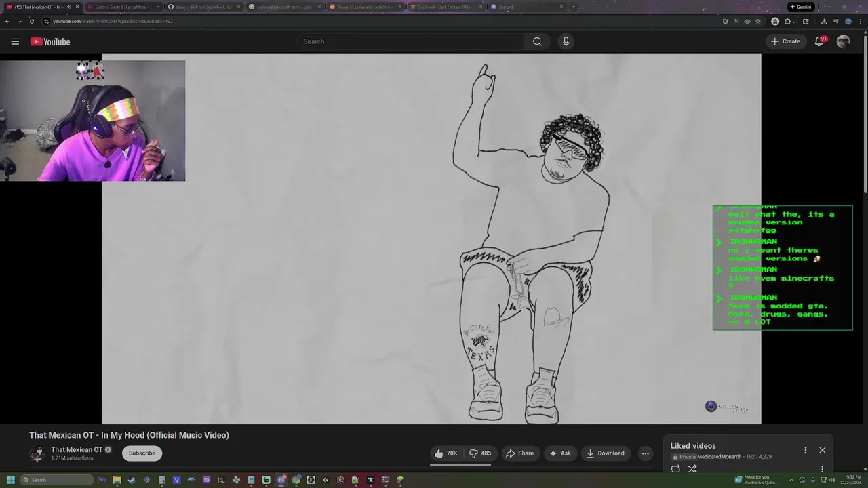Open News for you taskbar widget
868x488 pixels.
coord(757,480)
